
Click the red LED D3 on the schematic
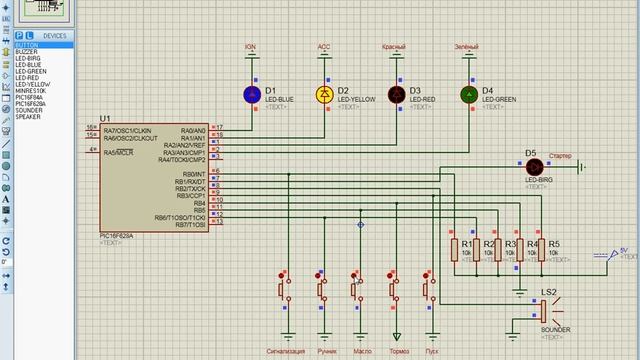pyautogui.click(x=396, y=95)
